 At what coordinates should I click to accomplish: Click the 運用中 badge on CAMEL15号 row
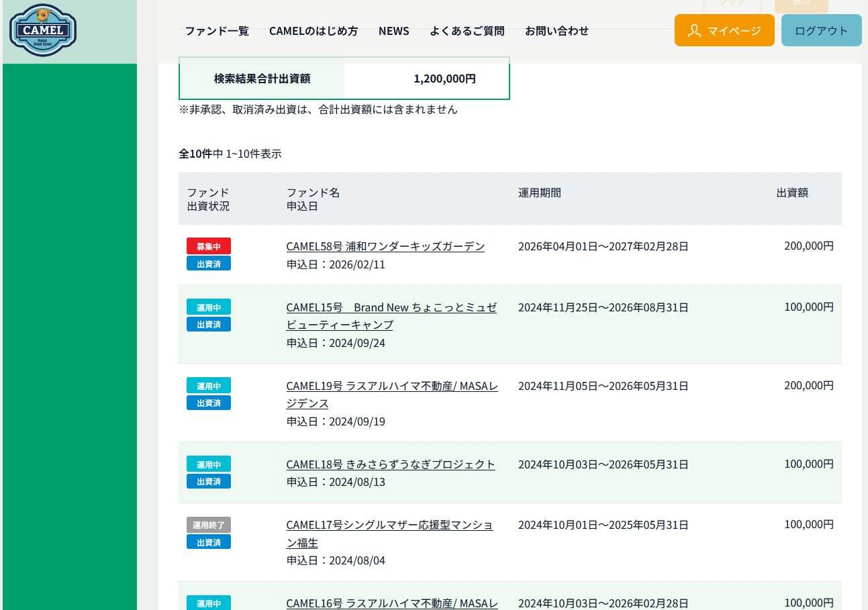click(x=208, y=307)
